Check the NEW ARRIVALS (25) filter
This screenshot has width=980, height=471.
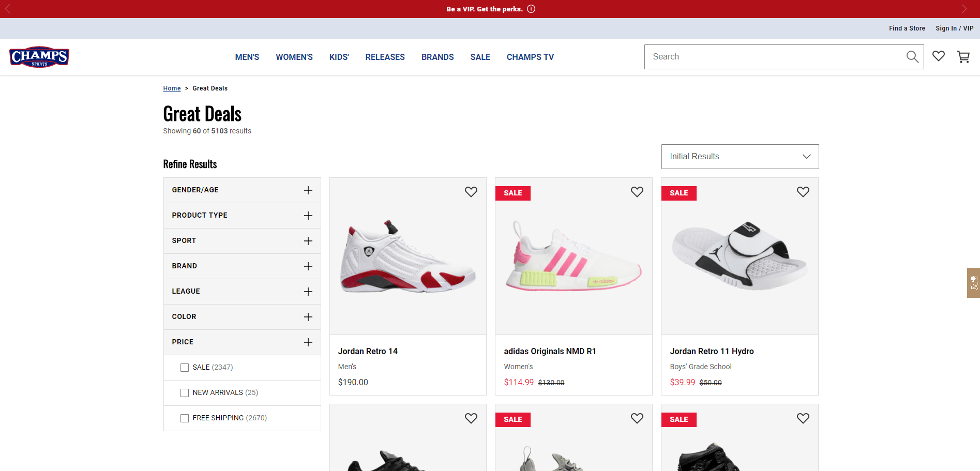click(x=185, y=393)
